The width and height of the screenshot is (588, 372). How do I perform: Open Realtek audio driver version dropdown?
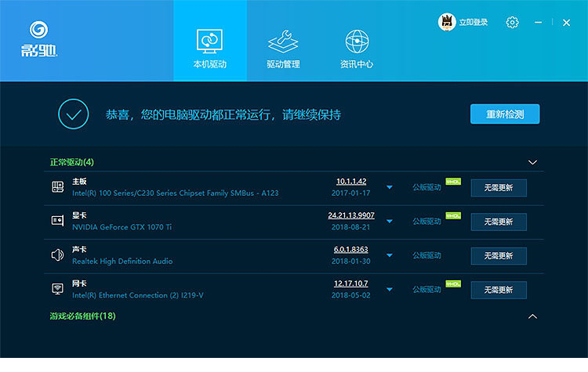click(x=389, y=256)
